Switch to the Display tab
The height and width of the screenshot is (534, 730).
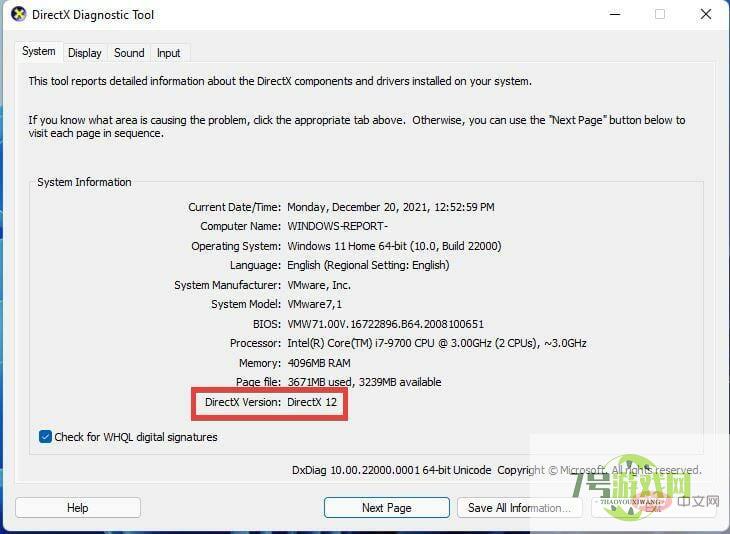point(84,53)
